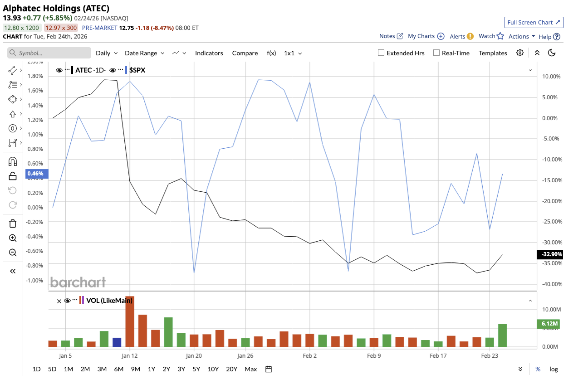Choose the shapes drawing tool
This screenshot has height=389, width=588.
point(13,99)
